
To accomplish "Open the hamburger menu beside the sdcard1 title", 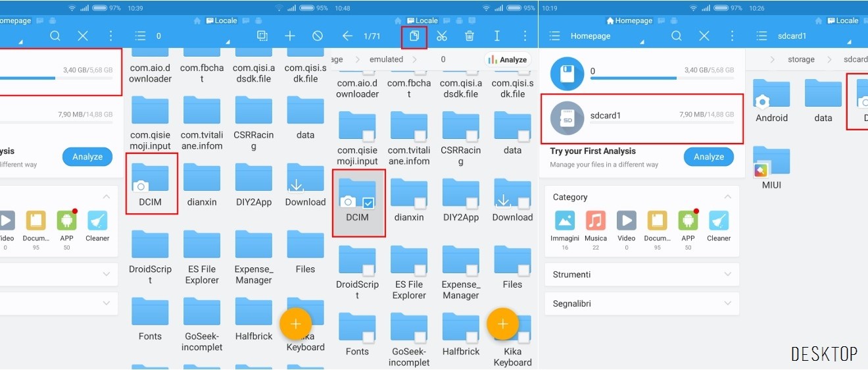I will [761, 36].
